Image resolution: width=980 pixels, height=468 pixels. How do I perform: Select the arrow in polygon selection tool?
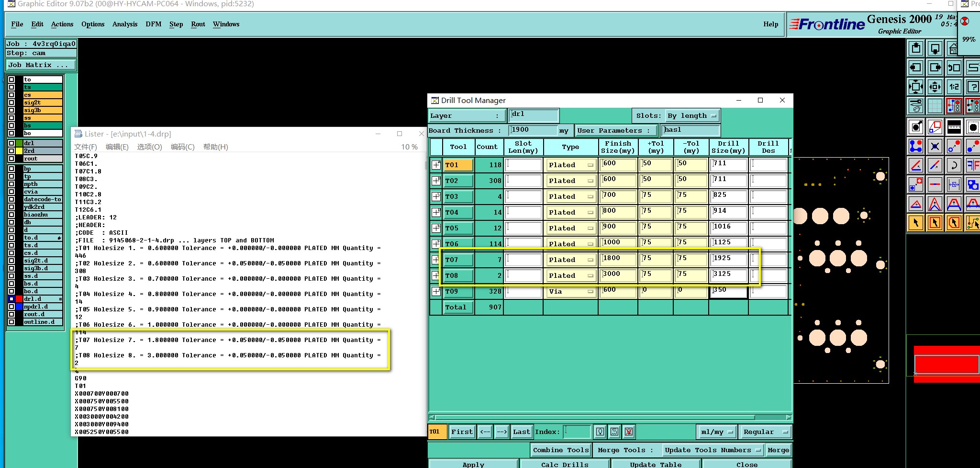pos(954,222)
